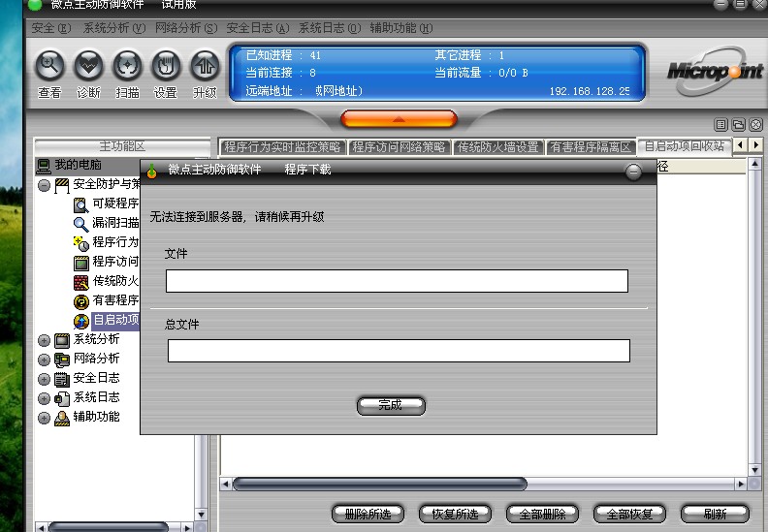
Task: Open the 辅助功能 (H) menu
Action: click(401, 28)
